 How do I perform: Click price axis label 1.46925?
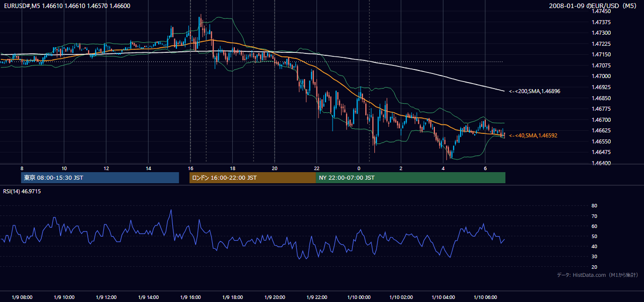[601, 87]
